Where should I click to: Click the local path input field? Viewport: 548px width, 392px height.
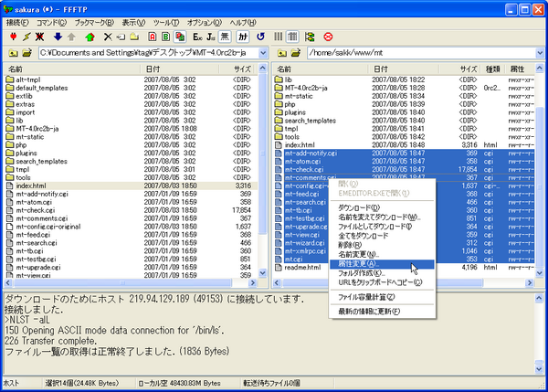pyautogui.click(x=149, y=53)
